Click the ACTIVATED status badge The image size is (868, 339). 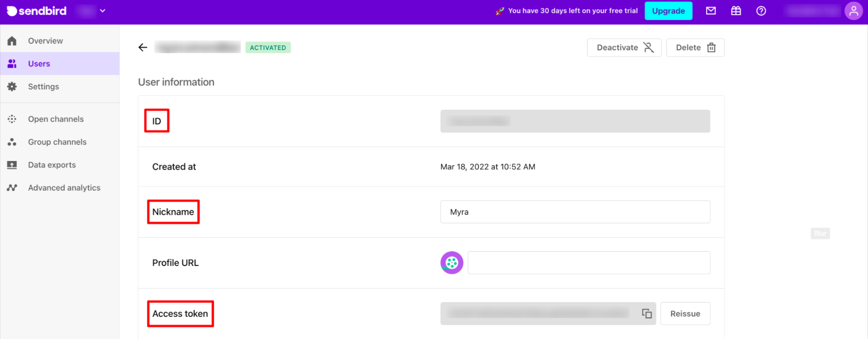[268, 47]
